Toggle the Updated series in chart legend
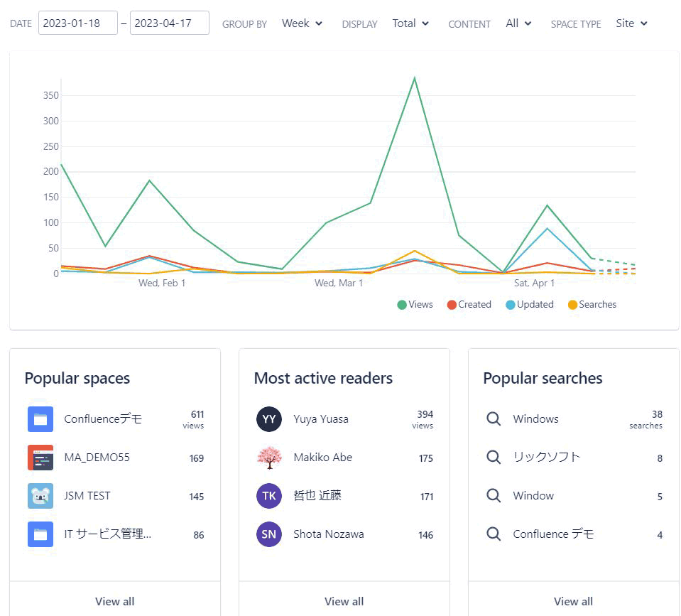681x616 pixels. pyautogui.click(x=529, y=305)
